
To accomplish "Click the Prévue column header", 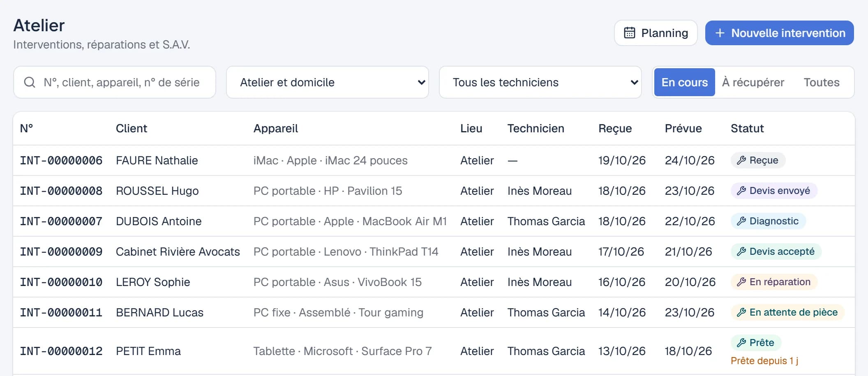I will point(683,128).
